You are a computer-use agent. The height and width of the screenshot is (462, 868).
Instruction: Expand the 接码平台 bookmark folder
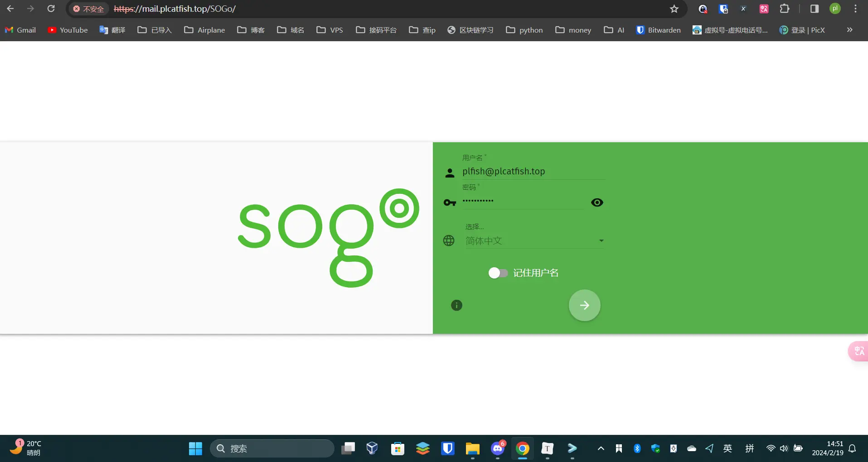pos(376,30)
